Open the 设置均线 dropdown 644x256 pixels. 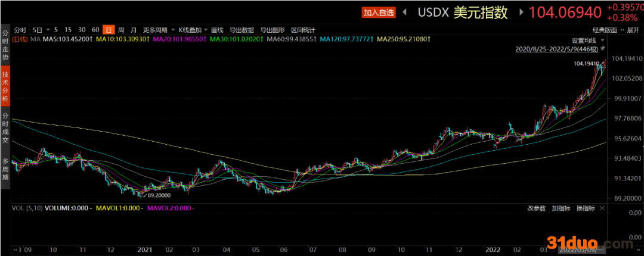[587, 40]
